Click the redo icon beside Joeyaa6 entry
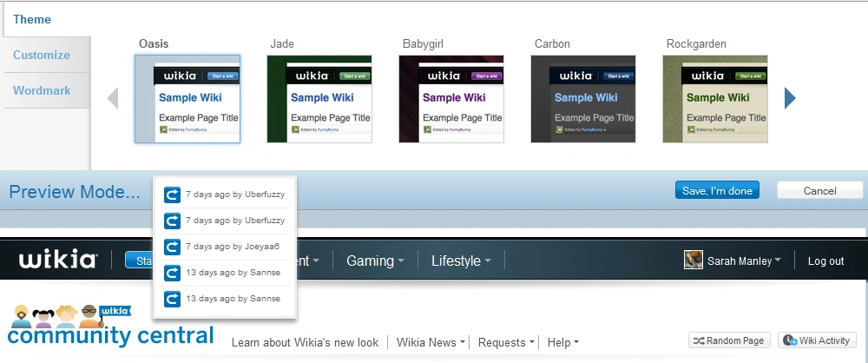Image resolution: width=868 pixels, height=363 pixels. pos(172,247)
